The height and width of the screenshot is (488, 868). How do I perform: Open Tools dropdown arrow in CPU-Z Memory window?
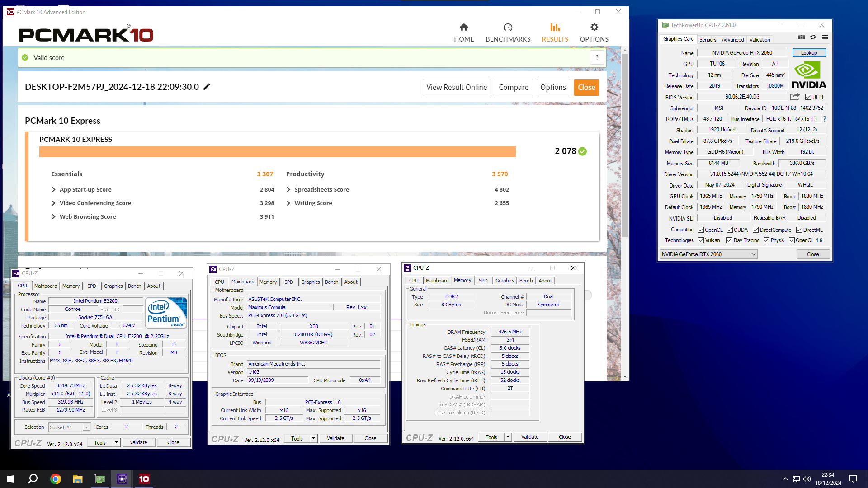[x=508, y=437]
